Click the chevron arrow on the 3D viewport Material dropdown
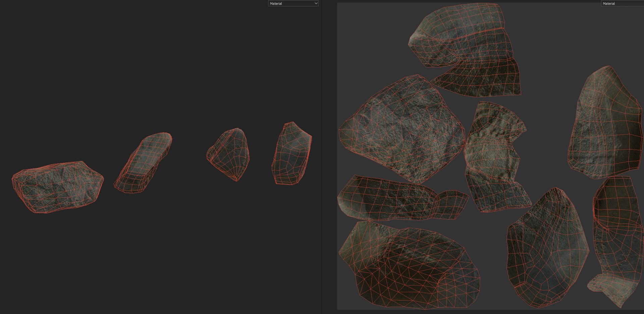The height and width of the screenshot is (314, 644). 316,3
